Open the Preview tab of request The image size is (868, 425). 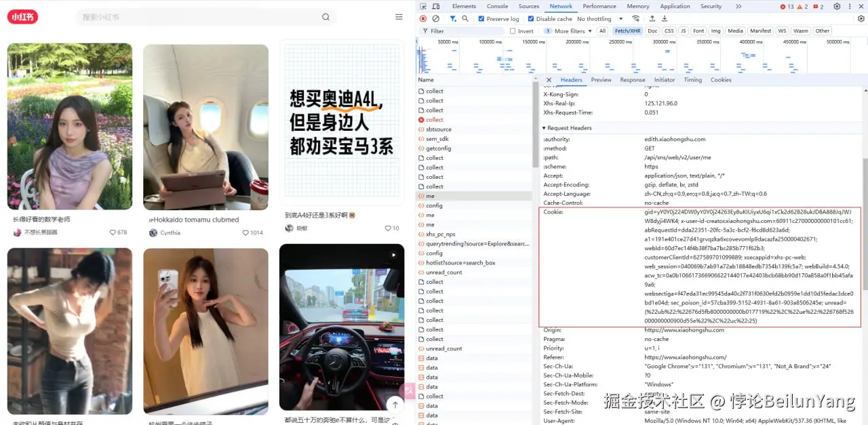(601, 80)
